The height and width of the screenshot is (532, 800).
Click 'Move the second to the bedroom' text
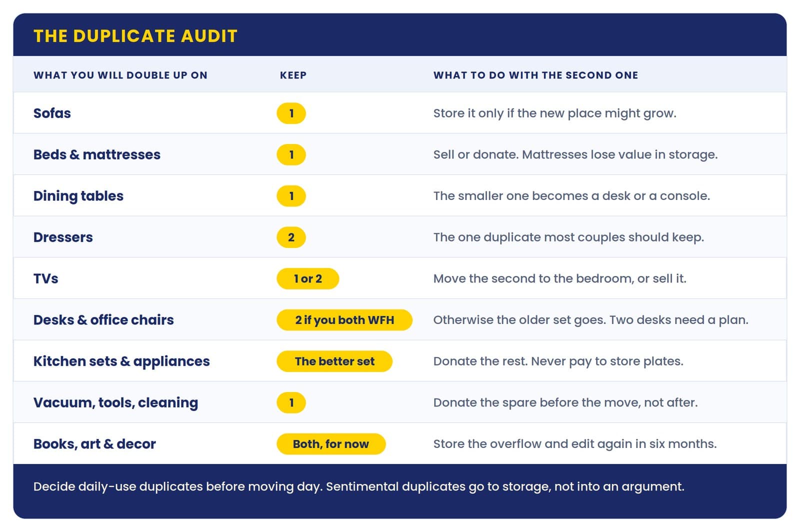click(533, 278)
